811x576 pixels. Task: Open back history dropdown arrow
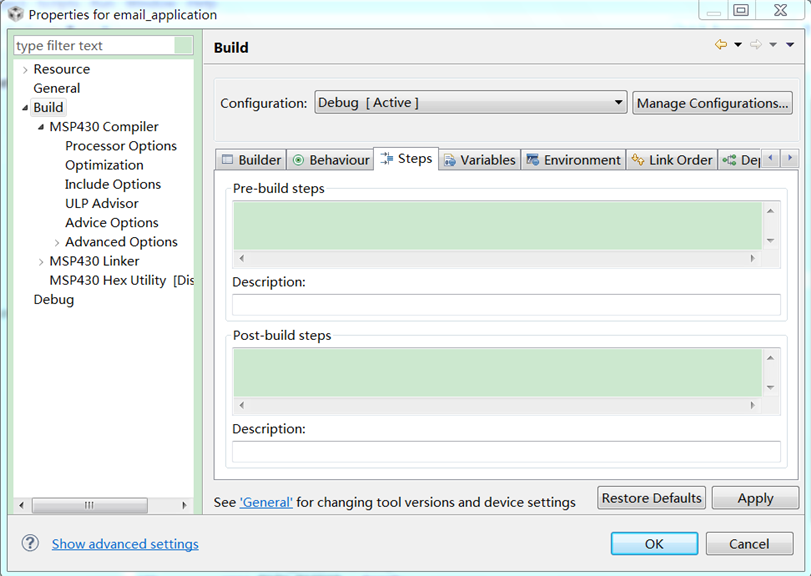[x=738, y=45]
